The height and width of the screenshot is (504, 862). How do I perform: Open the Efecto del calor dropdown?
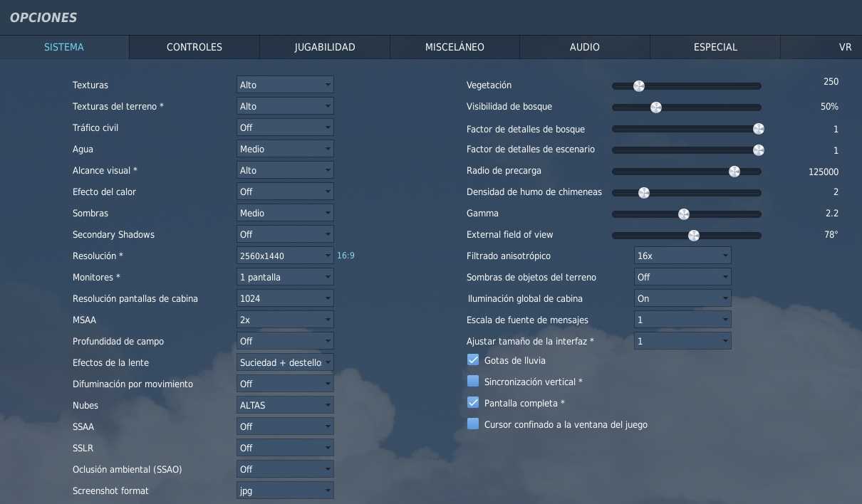click(285, 191)
